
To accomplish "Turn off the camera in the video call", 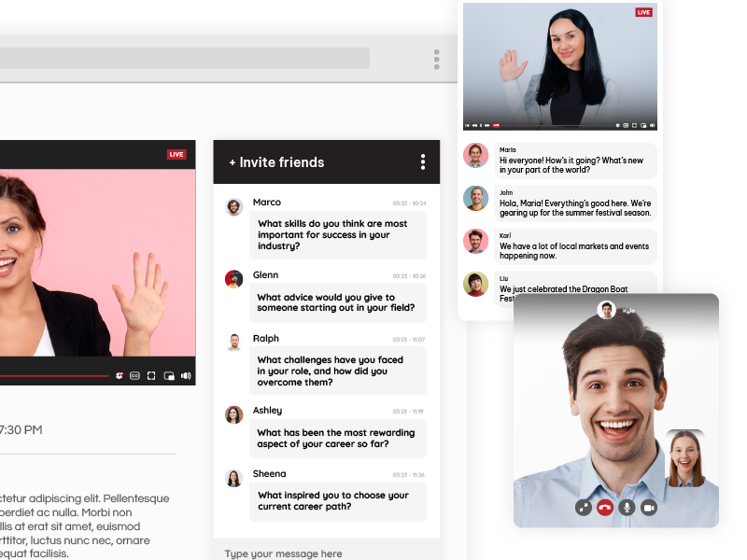I will (x=649, y=508).
